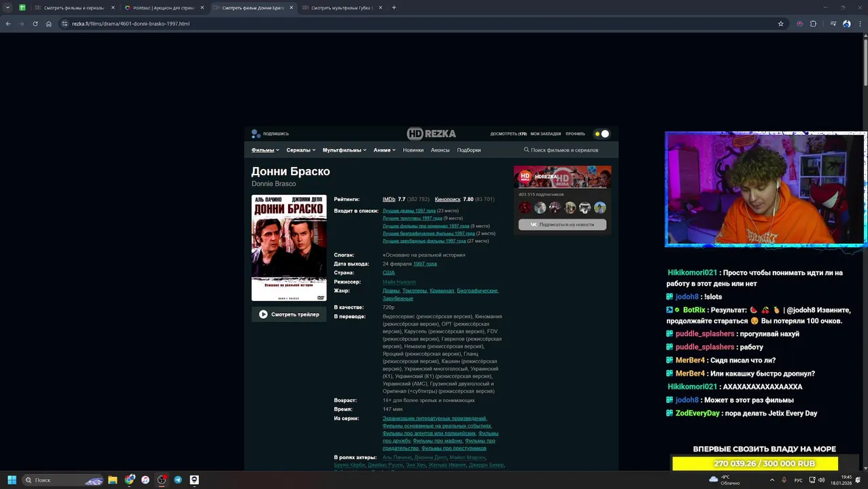Screen dimensions: 868x489
Task: Play the trailer via 'Смотреть трейлер'
Action: [289, 314]
